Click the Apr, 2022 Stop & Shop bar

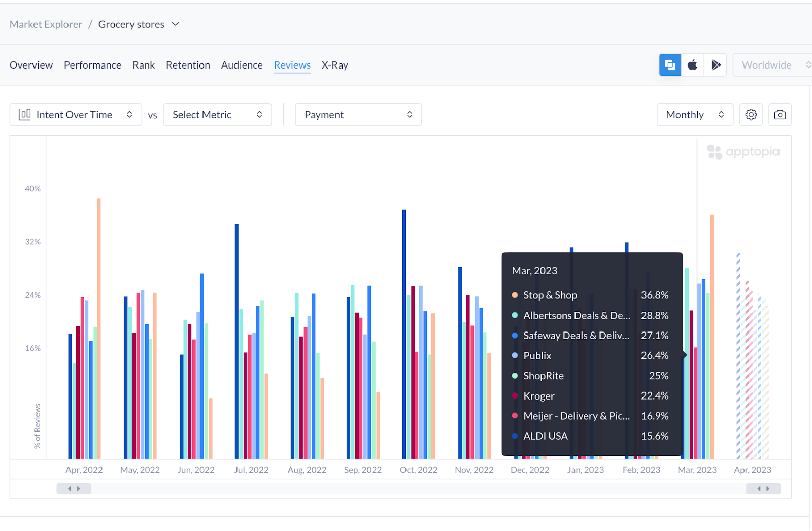tap(99, 329)
